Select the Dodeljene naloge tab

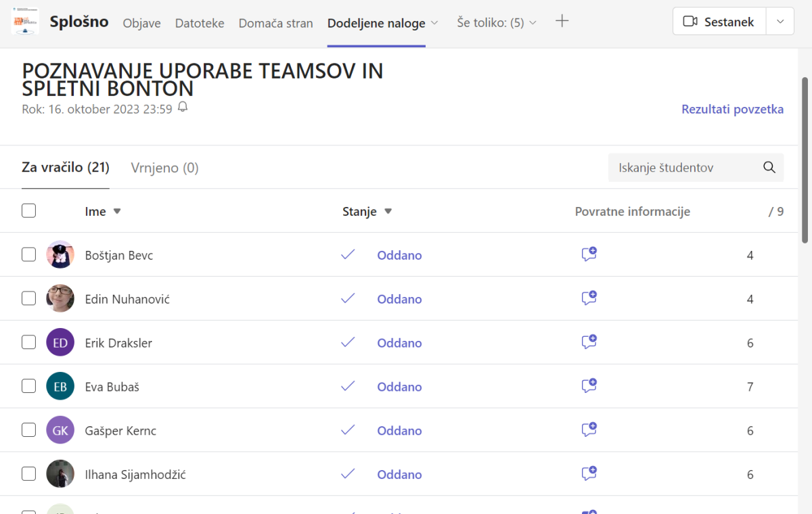click(376, 23)
